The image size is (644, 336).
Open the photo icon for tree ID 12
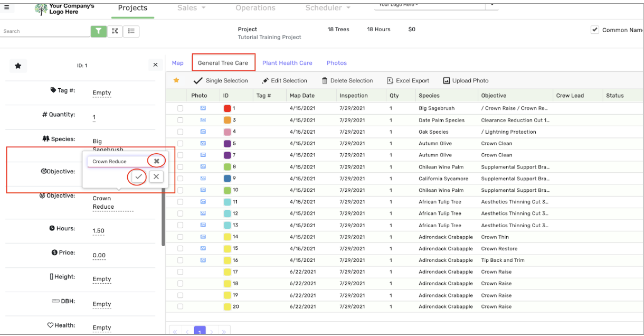click(203, 213)
